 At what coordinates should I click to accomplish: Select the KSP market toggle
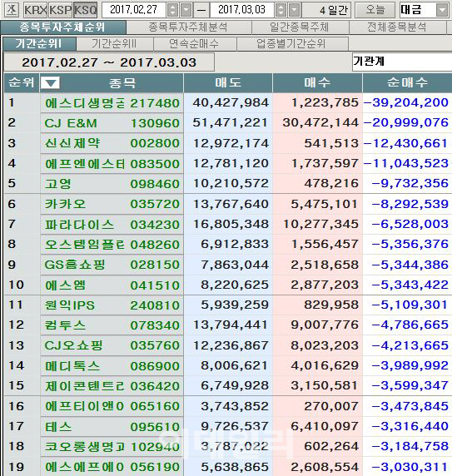point(61,10)
